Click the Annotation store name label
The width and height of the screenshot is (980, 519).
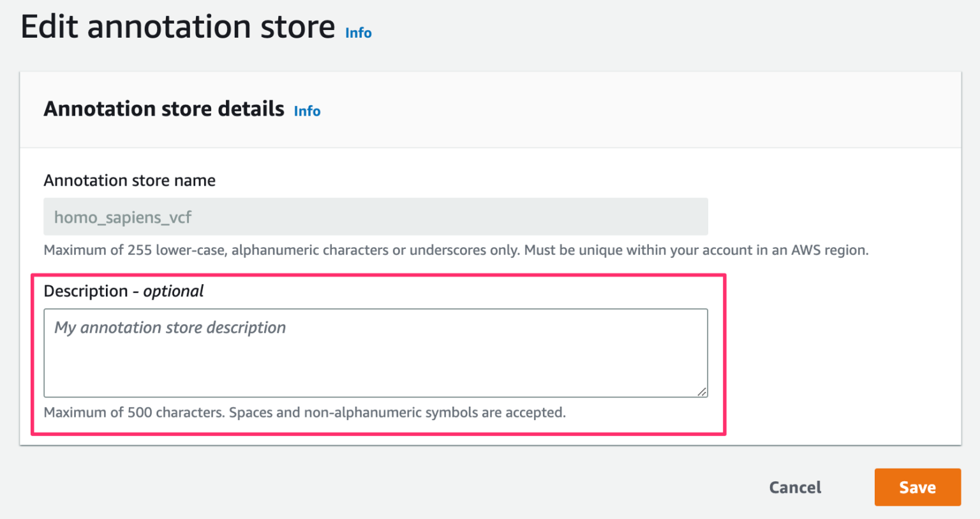[129, 181]
